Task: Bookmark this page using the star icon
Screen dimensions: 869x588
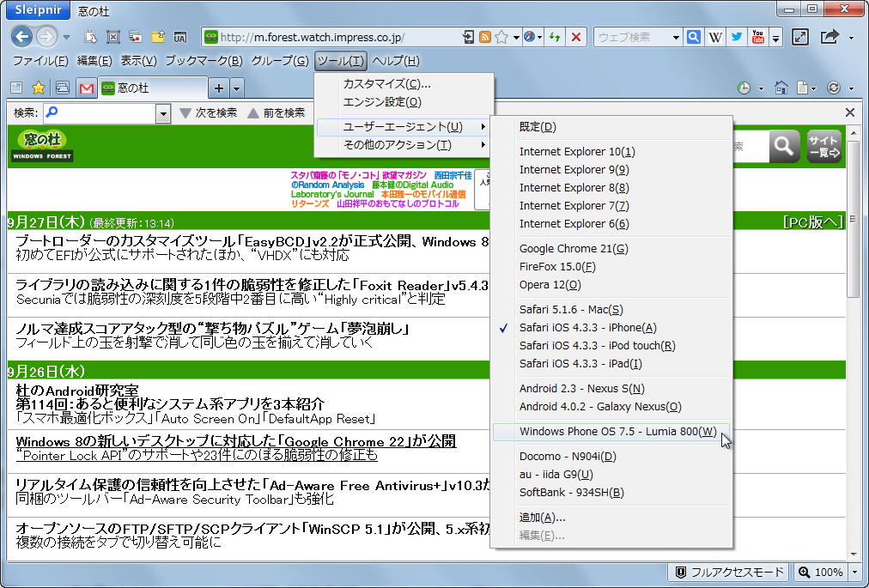Action: click(x=501, y=36)
